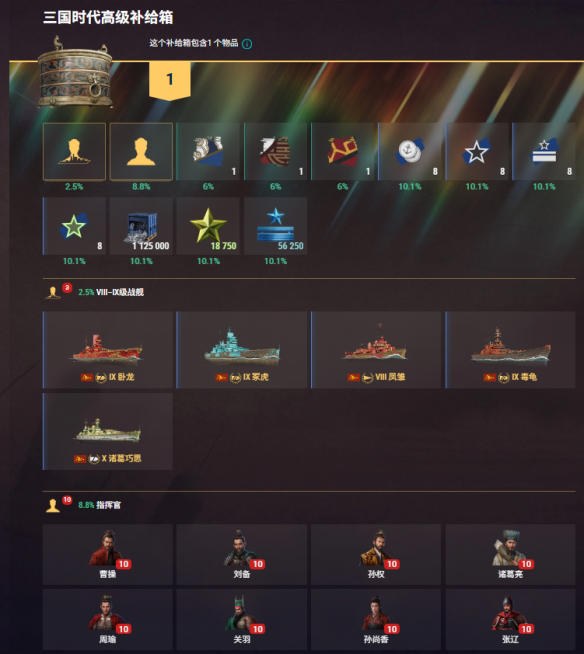
Task: Select the blue star 56 250 reward
Action: [x=276, y=226]
